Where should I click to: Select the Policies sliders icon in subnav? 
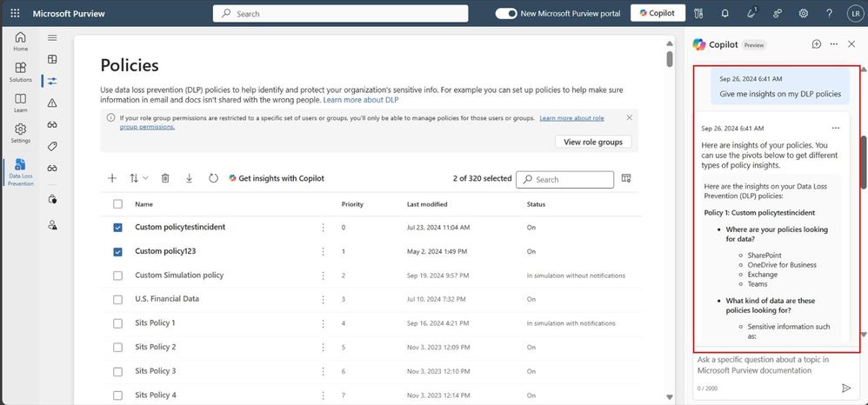pos(52,81)
